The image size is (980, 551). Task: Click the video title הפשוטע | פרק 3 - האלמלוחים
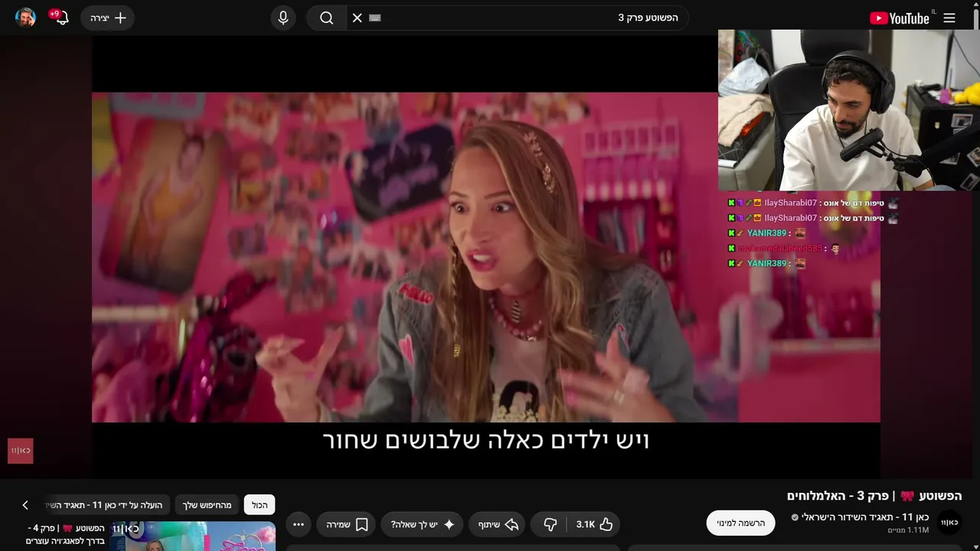pyautogui.click(x=874, y=496)
